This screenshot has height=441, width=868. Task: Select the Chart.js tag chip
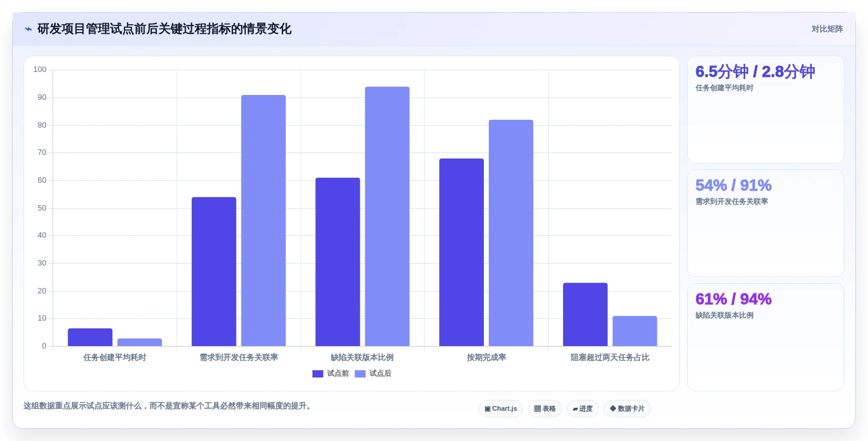coord(501,409)
